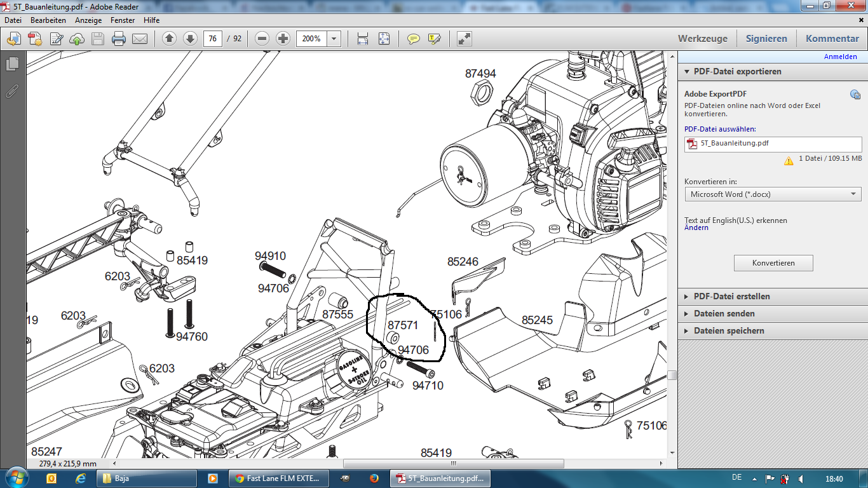
Task: Open Firefox from the taskbar
Action: 374,478
